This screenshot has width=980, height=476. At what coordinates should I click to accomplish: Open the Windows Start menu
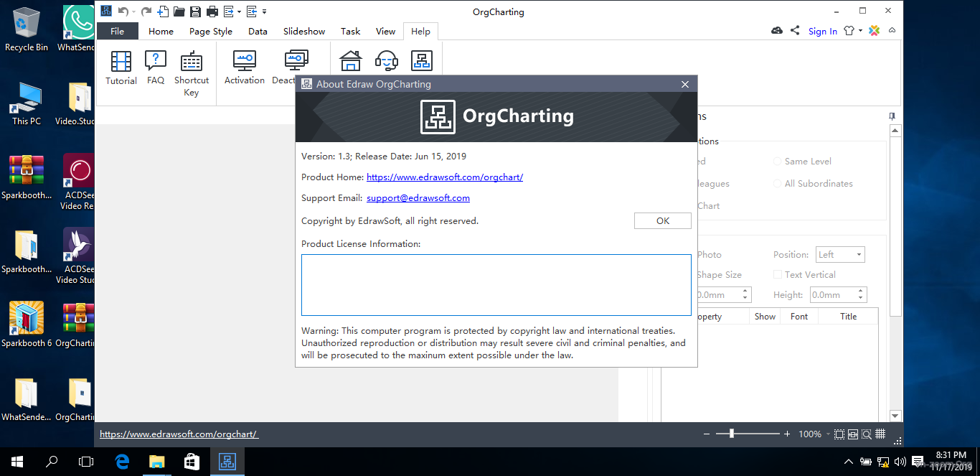click(x=17, y=462)
